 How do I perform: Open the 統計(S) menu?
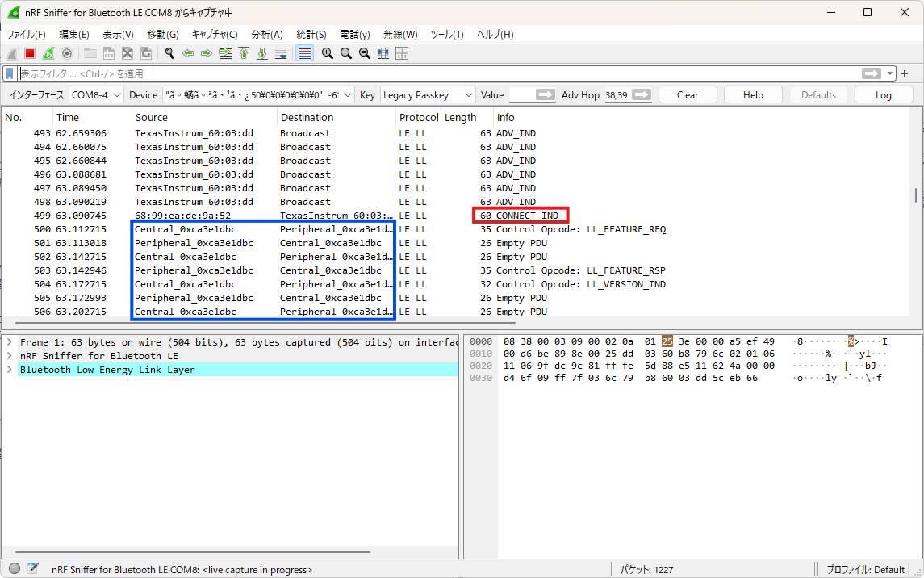[x=312, y=34]
